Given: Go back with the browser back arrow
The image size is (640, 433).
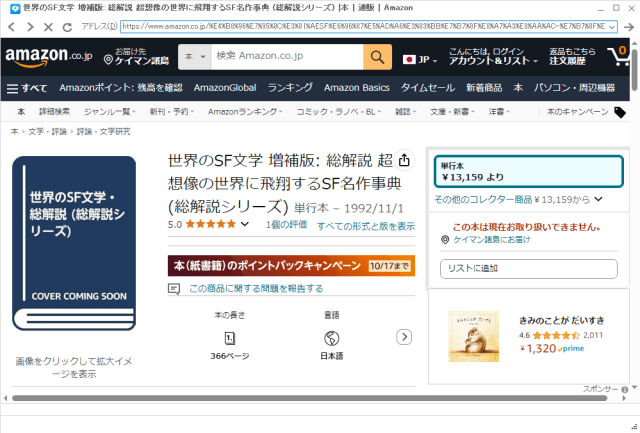Looking at the screenshot, I should tap(11, 27).
